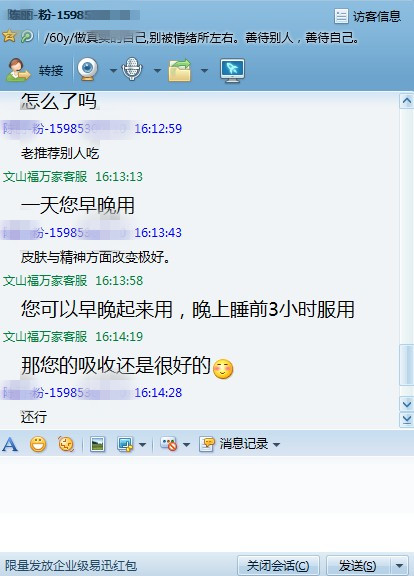Expand the file transfer dropdown arrow
414x576 pixels.
pos(204,70)
